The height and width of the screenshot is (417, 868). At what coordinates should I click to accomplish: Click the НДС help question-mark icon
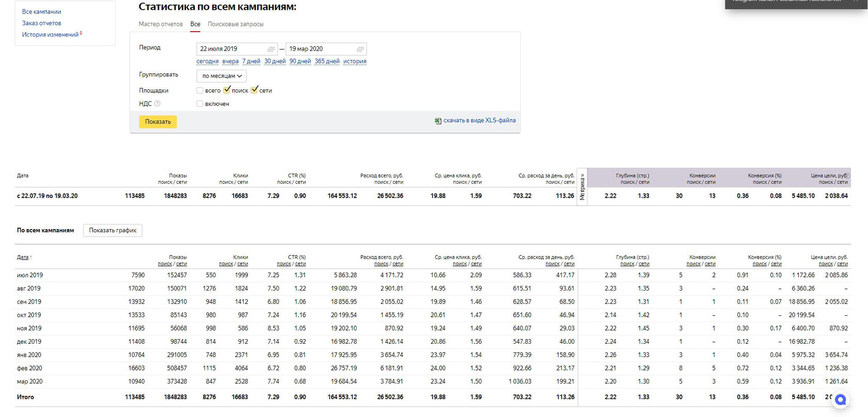[158, 104]
